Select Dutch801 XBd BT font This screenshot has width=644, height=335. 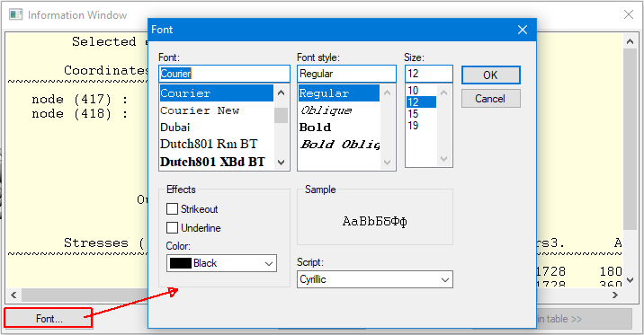pyautogui.click(x=217, y=162)
